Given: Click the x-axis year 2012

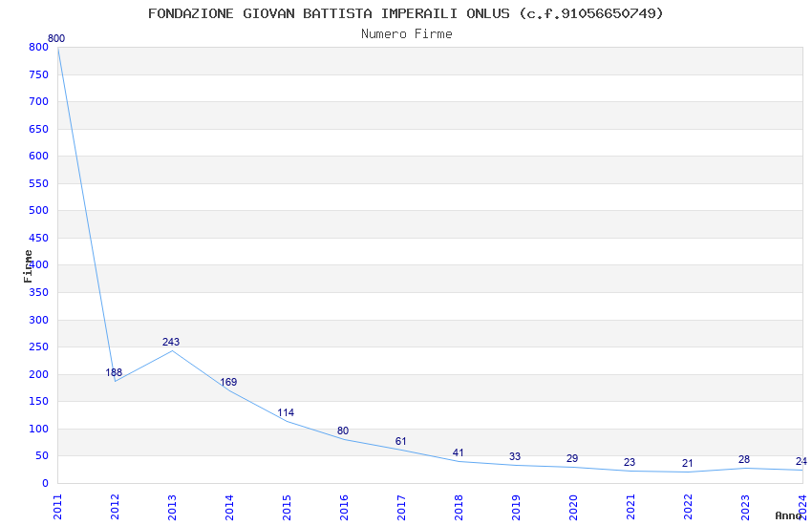Looking at the screenshot, I should [115, 507].
